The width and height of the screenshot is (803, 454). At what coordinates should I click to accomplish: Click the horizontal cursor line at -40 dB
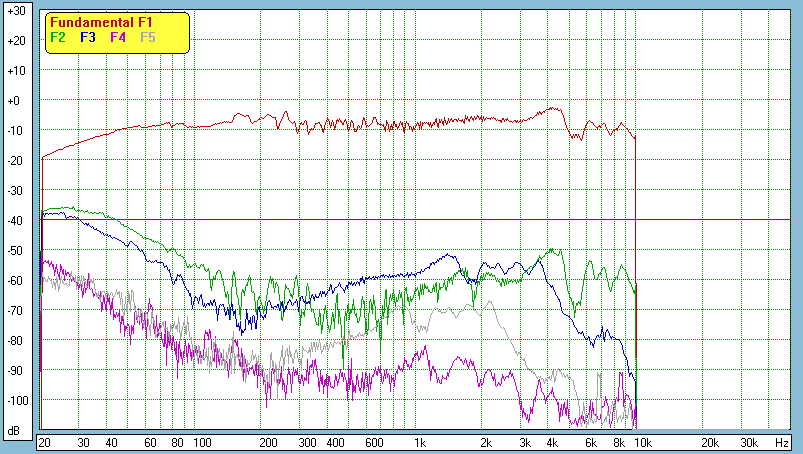click(700, 219)
